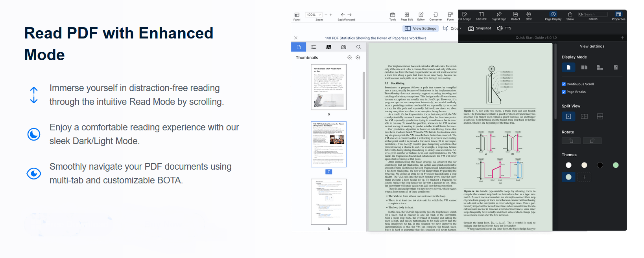The width and height of the screenshot is (644, 258).
Task: Run the OCR tool
Action: pos(529,16)
